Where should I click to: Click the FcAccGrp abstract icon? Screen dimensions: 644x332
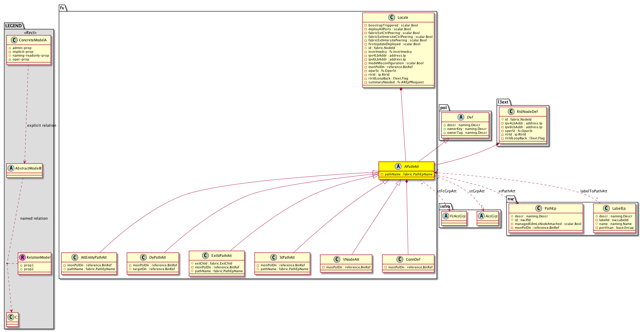pos(446,216)
